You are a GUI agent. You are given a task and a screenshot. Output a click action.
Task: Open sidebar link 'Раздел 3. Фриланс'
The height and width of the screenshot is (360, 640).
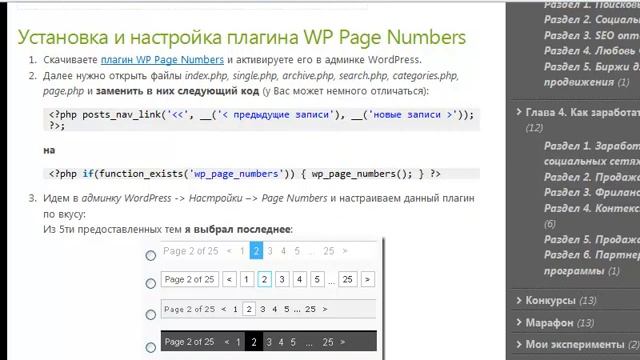[592, 193]
